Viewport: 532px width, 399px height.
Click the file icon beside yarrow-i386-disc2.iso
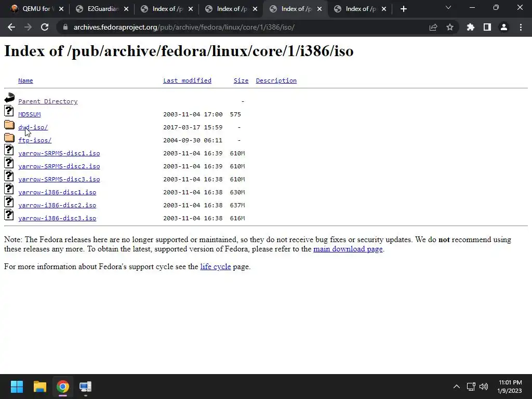(9, 202)
